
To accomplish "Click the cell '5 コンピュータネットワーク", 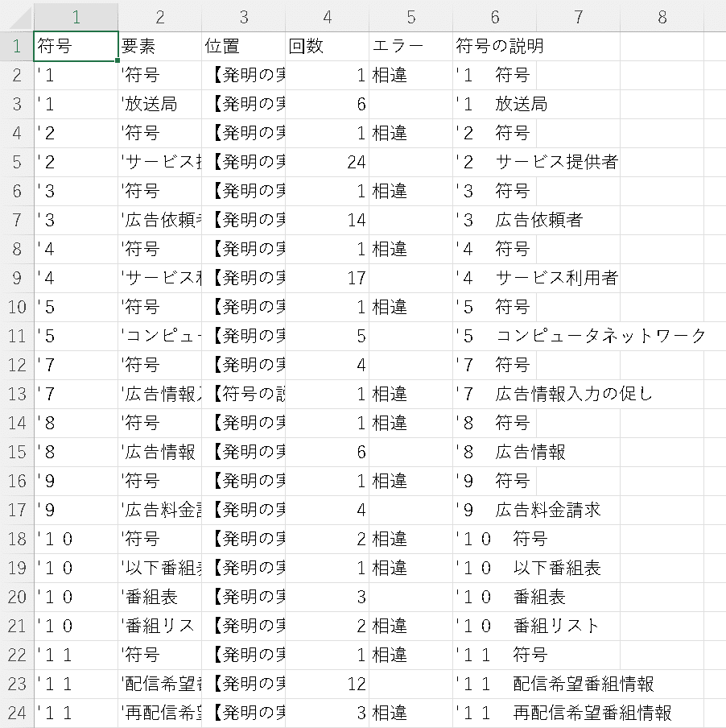I will (x=580, y=336).
